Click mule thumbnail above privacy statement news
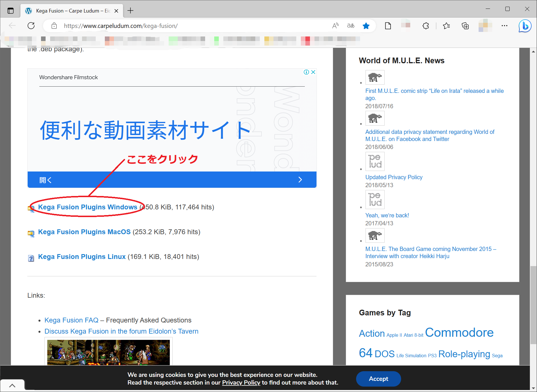Viewport: 537px width, 392px height. (375, 118)
